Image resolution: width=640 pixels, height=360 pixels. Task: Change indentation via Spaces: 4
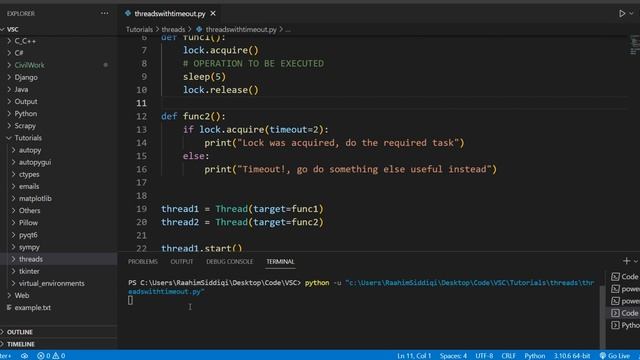tap(453, 356)
